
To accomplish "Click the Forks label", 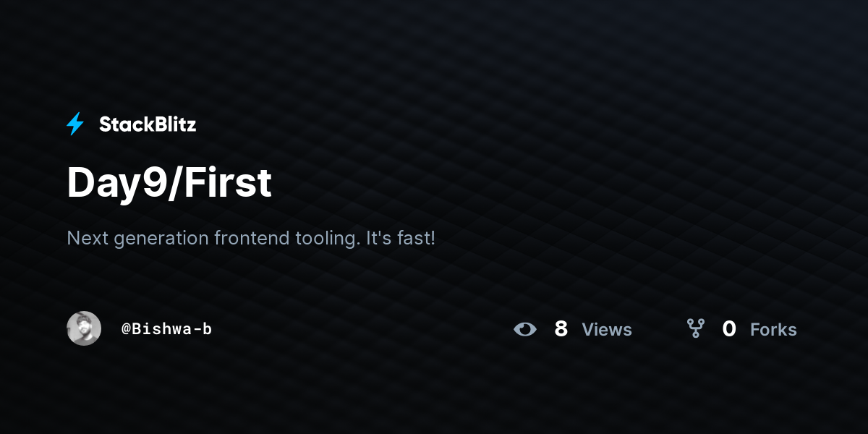I will pyautogui.click(x=773, y=330).
